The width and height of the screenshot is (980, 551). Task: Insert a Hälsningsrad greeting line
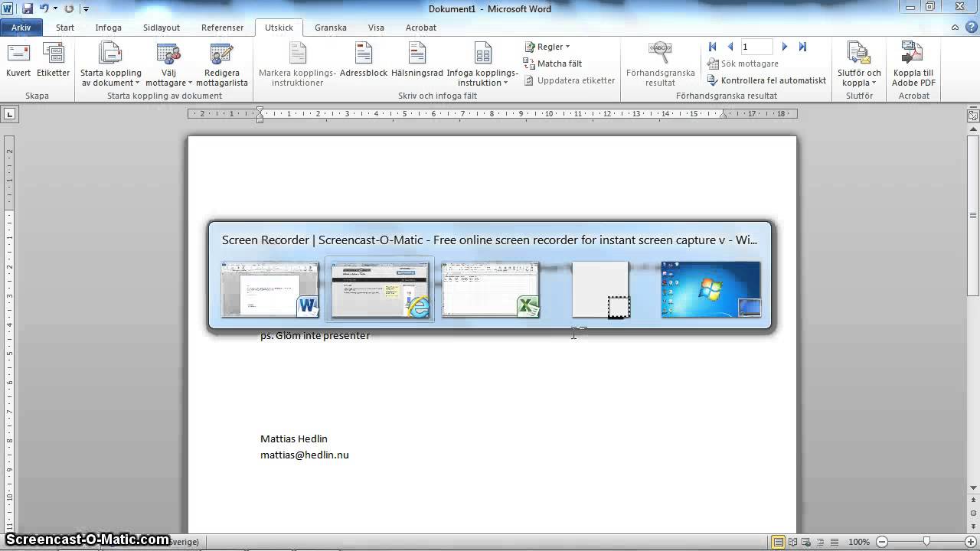417,60
